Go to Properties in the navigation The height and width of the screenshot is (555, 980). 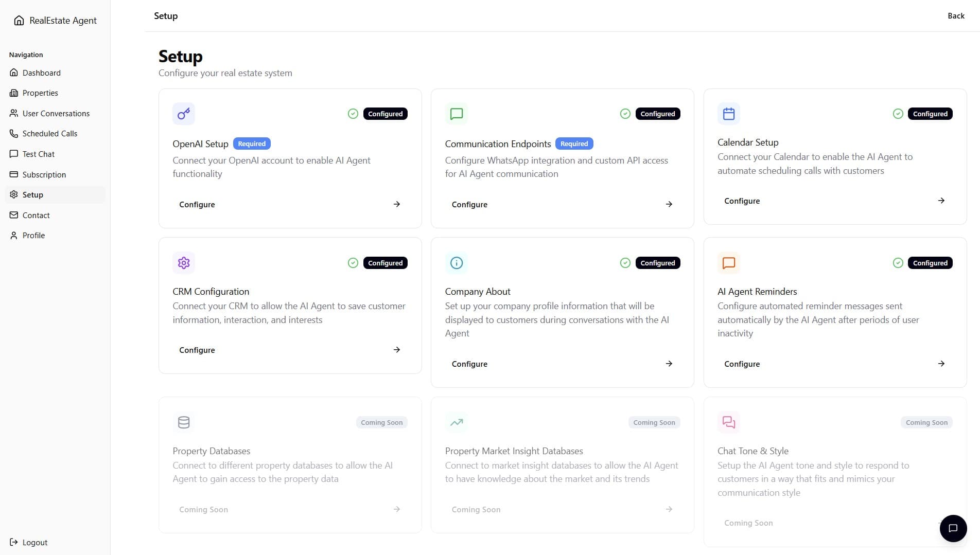[55, 93]
